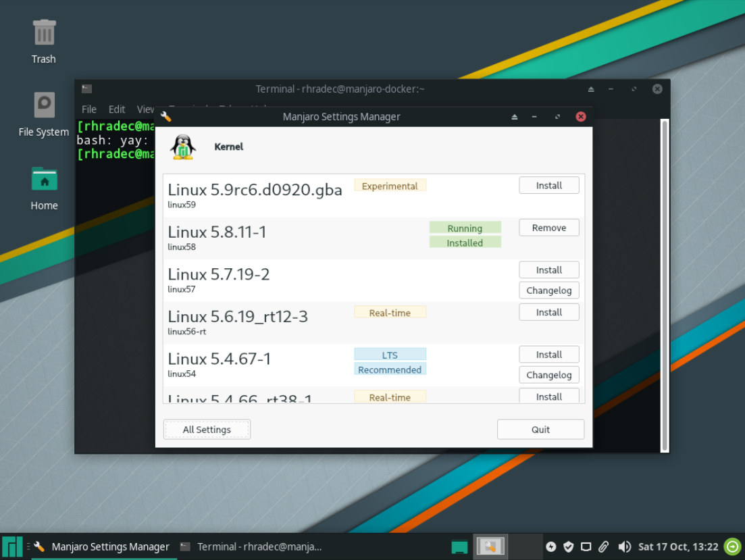Click the Installed tag on linux58
Image resolution: width=745 pixels, height=560 pixels.
tap(465, 243)
